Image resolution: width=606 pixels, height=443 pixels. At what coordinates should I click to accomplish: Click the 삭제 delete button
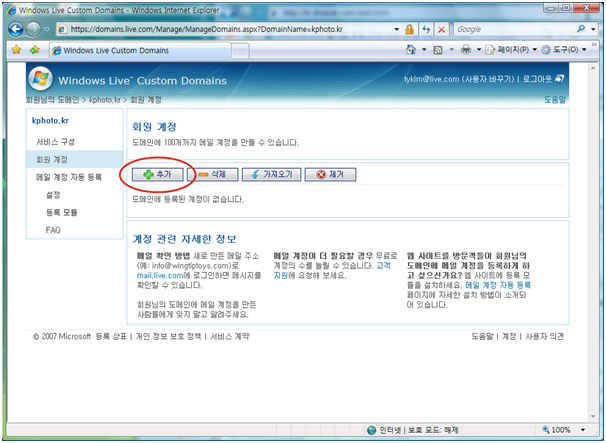(213, 174)
